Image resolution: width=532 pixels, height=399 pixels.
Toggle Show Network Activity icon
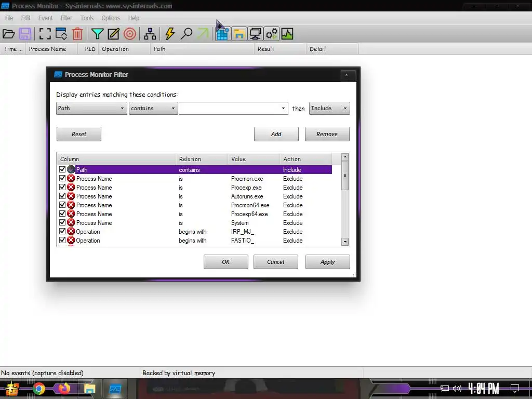click(255, 34)
